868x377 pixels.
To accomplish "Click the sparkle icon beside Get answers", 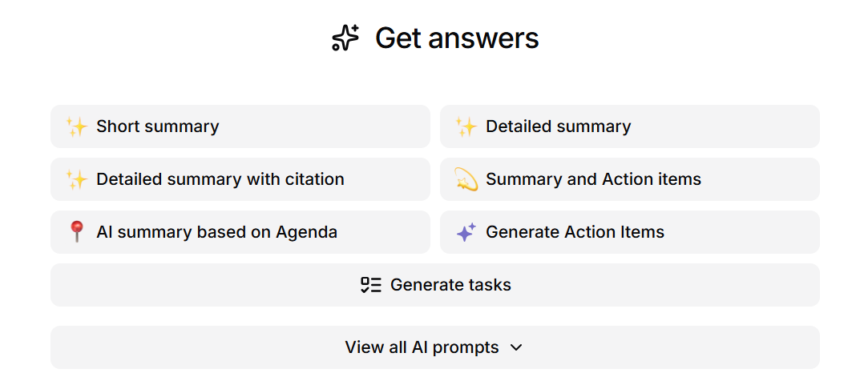I will coord(345,38).
